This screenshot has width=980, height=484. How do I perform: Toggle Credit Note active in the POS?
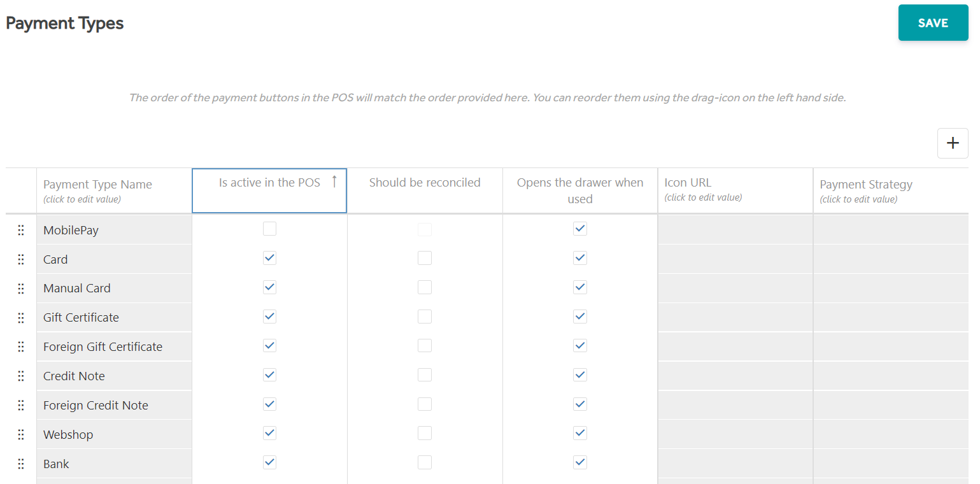click(x=270, y=375)
